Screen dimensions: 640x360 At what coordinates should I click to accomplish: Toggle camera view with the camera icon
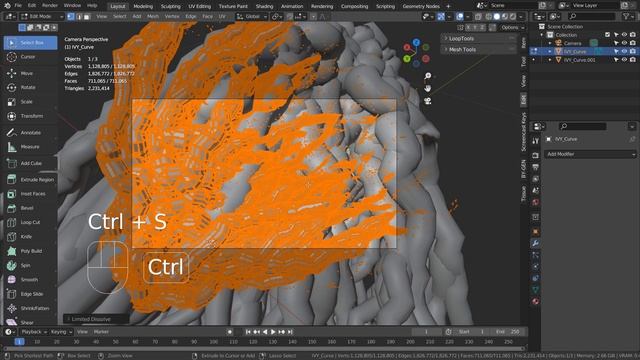point(427,101)
